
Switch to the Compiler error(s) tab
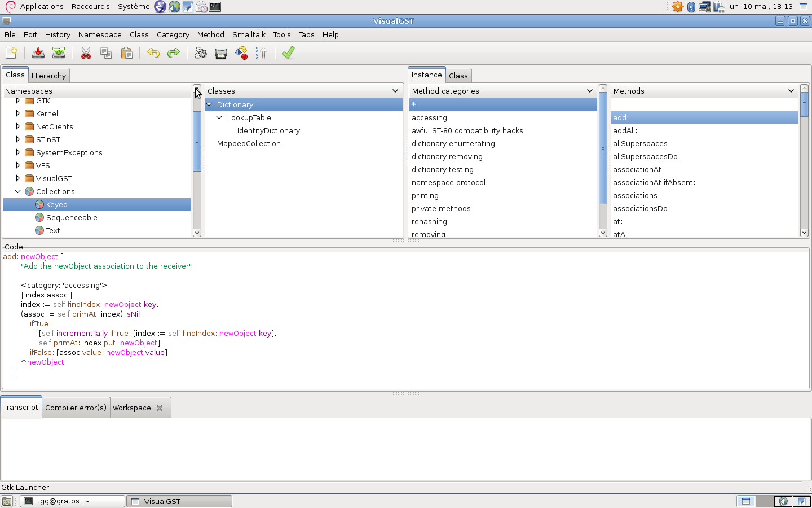pos(76,408)
